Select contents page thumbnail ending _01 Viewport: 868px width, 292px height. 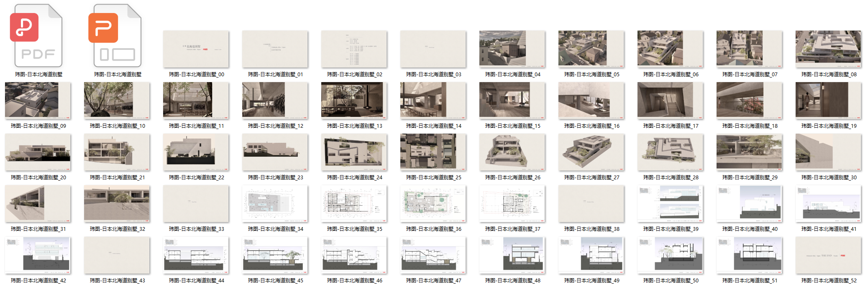[275, 49]
